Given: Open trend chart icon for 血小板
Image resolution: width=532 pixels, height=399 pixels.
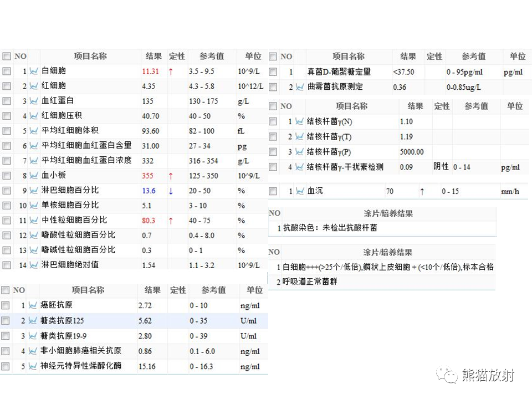Looking at the screenshot, I should tap(34, 176).
